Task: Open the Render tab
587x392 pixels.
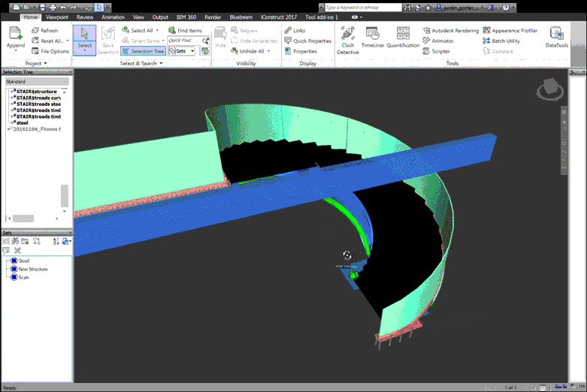Action: 213,17
